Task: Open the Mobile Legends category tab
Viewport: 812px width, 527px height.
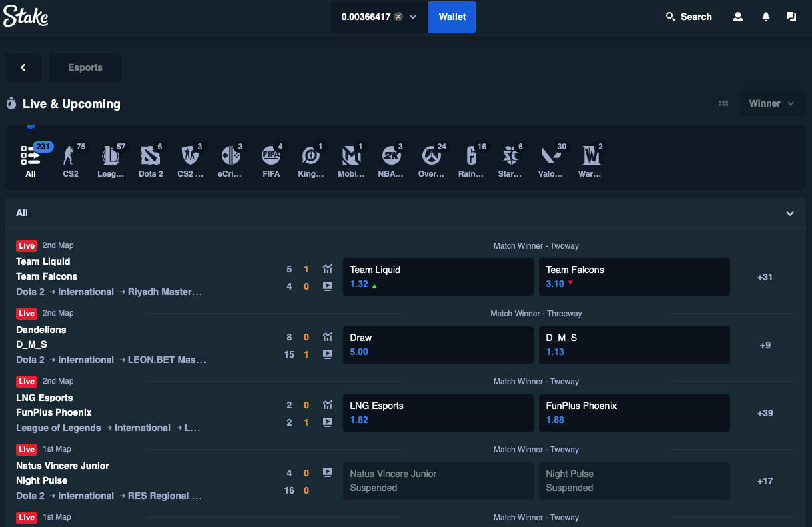Action: pos(351,161)
